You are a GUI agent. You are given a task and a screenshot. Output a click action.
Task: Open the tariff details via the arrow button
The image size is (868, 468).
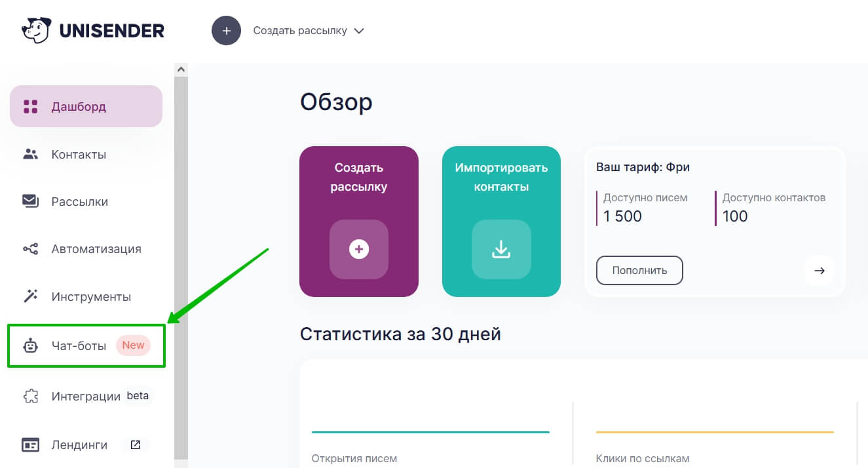click(x=820, y=270)
